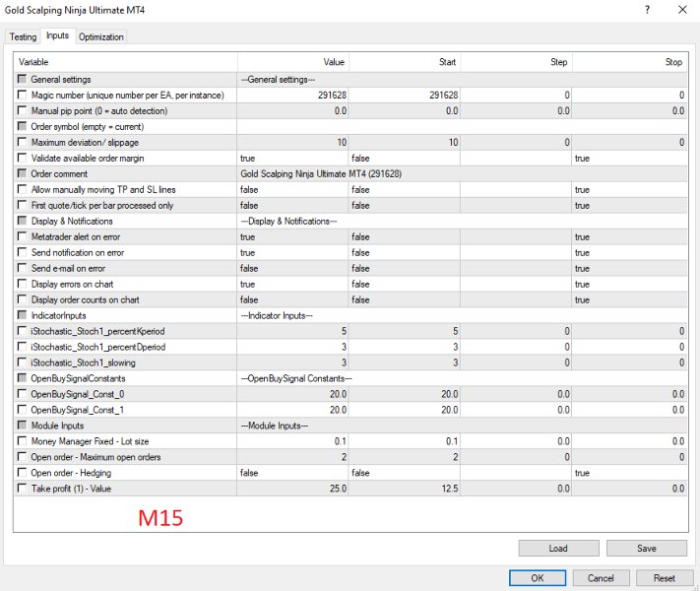700x591 pixels.
Task: Click the Cancel button
Action: pos(601,578)
